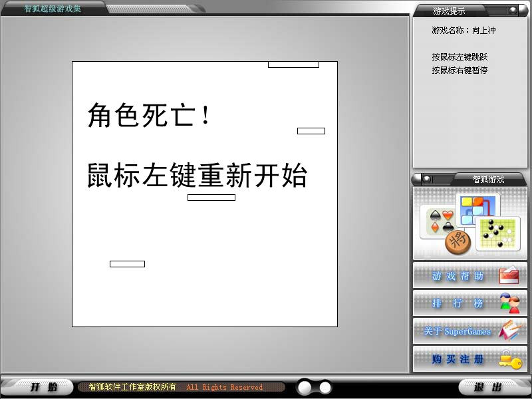Image resolution: width=532 pixels, height=399 pixels.
Task: Click 鼠标左键重新开始 text to restart game
Action: tap(198, 176)
